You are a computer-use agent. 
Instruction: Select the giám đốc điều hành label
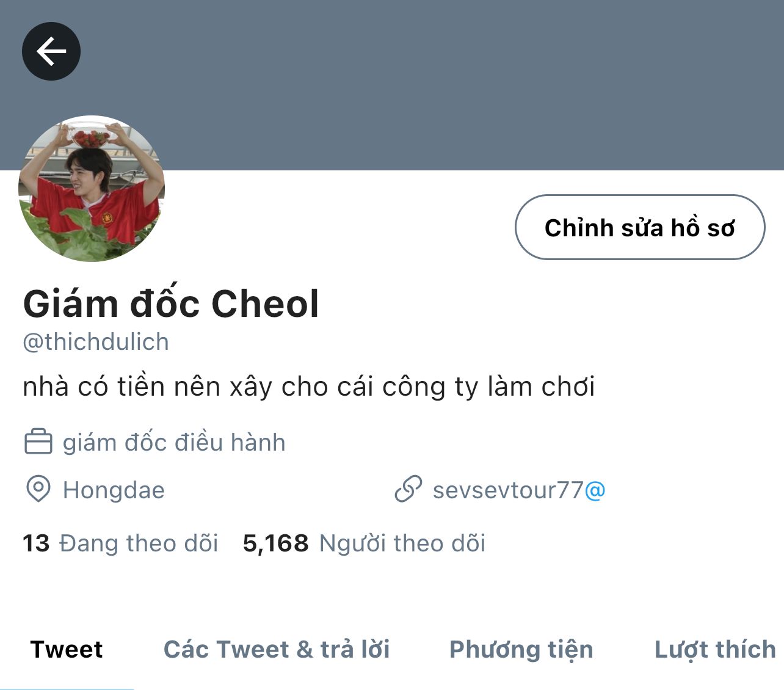[x=174, y=442]
